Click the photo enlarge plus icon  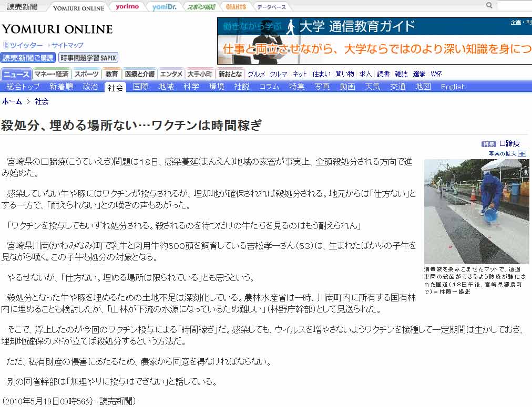[x=521, y=153]
